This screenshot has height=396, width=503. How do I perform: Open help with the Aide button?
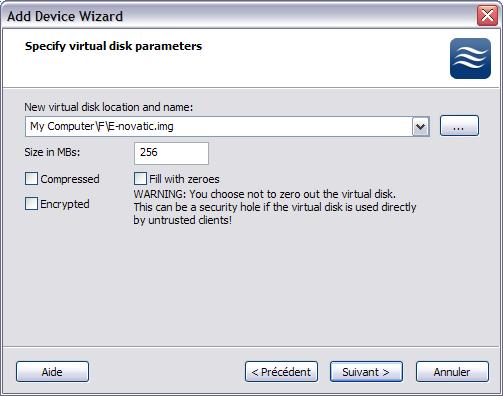click(x=52, y=372)
